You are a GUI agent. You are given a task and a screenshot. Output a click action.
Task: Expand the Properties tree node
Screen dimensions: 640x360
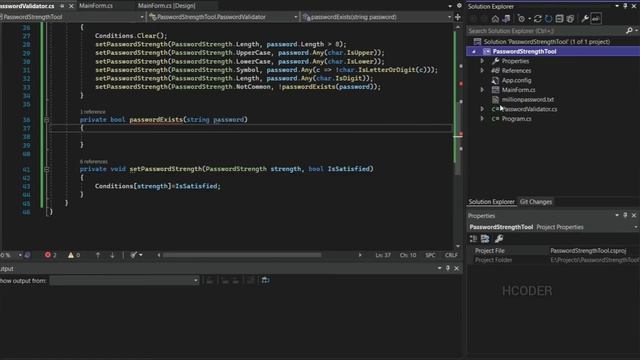[x=482, y=61]
